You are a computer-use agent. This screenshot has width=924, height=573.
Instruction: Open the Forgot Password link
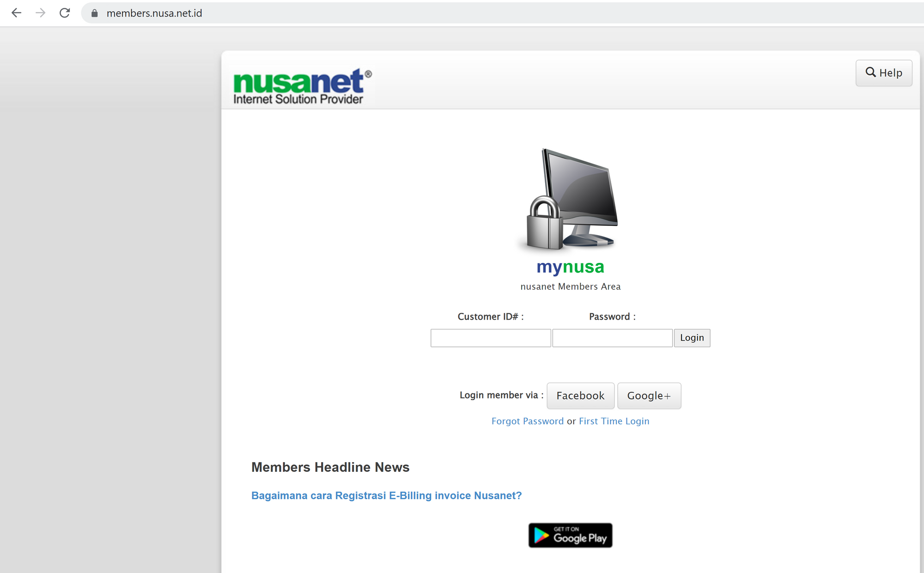click(528, 421)
